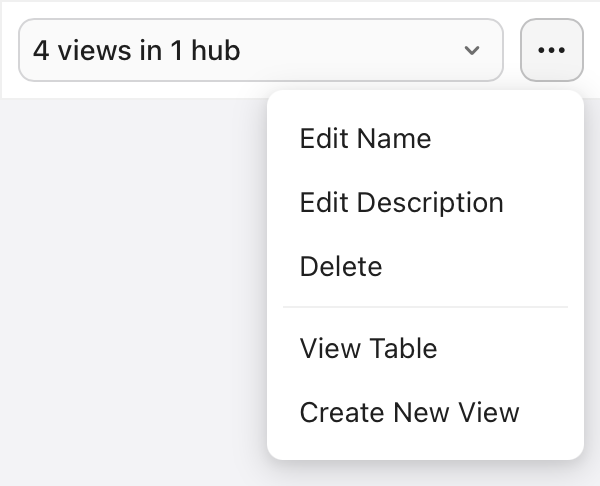This screenshot has width=600, height=486.
Task: Close the menu via the ellipsis button
Action: [x=552, y=50]
